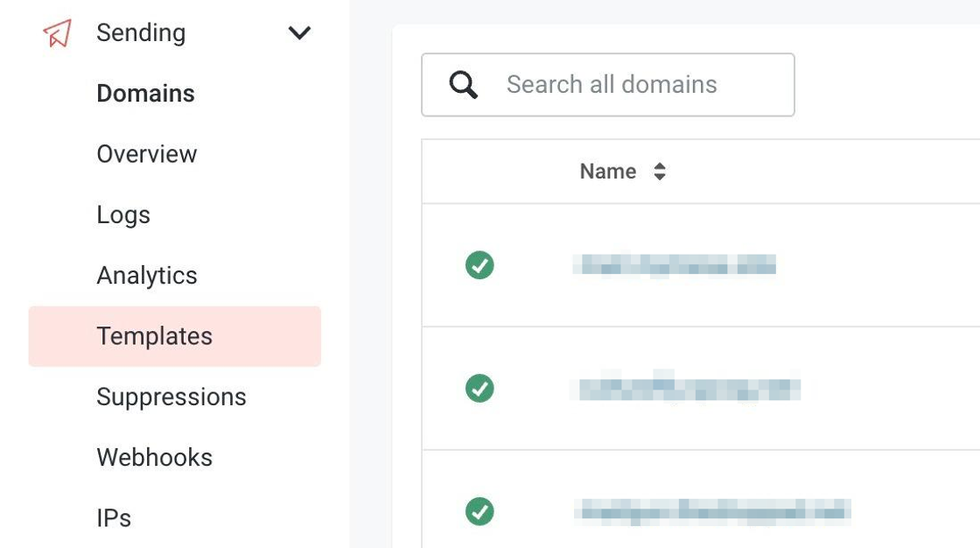The image size is (980, 548).
Task: Open the Domains menu item
Action: pos(145,94)
